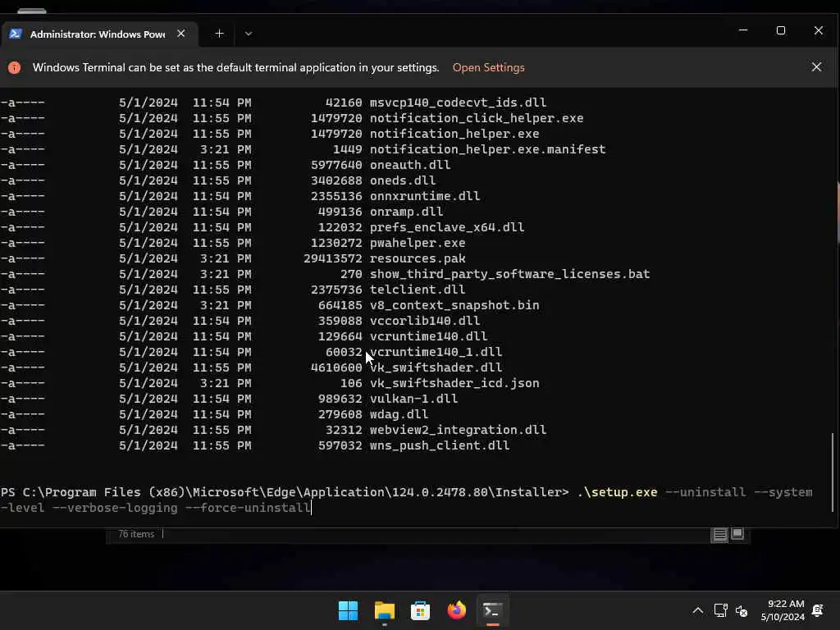The image size is (840, 630).
Task: Switch Explorer window to large icons view
Action: (737, 533)
